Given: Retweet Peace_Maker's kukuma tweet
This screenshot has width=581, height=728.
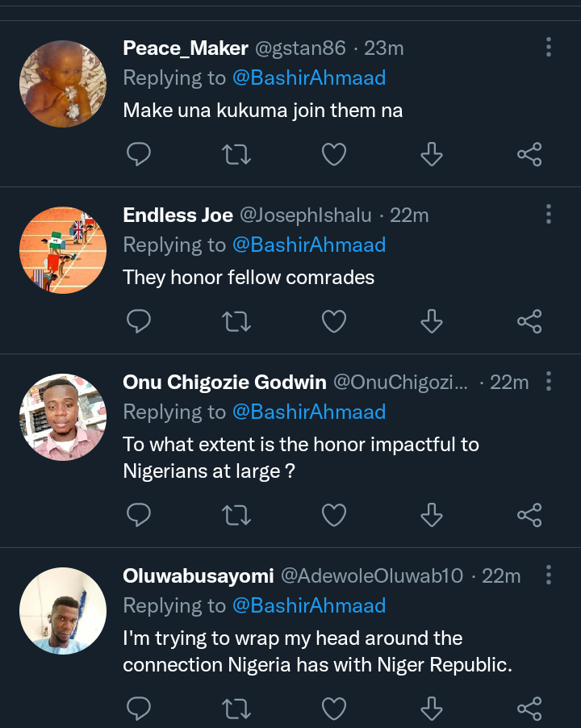Looking at the screenshot, I should [236, 155].
